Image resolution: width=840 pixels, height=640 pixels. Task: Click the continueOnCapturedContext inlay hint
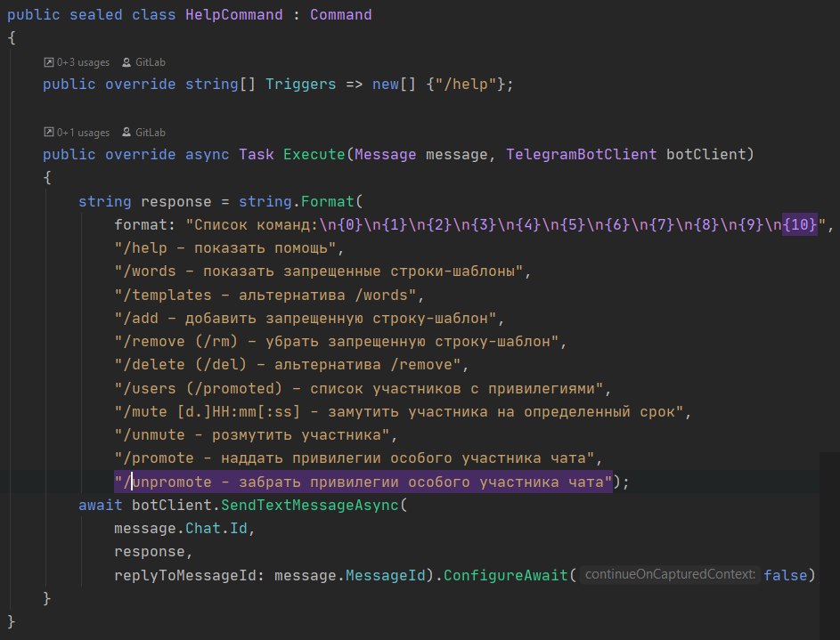pos(670,575)
